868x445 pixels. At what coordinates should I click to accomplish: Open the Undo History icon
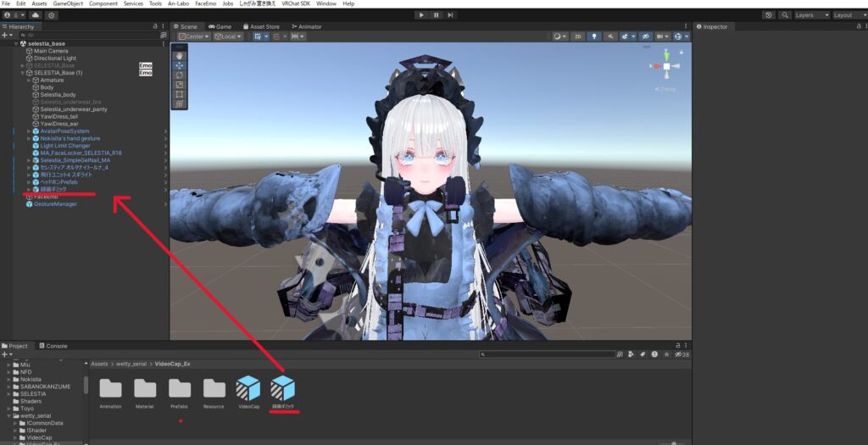coord(768,14)
